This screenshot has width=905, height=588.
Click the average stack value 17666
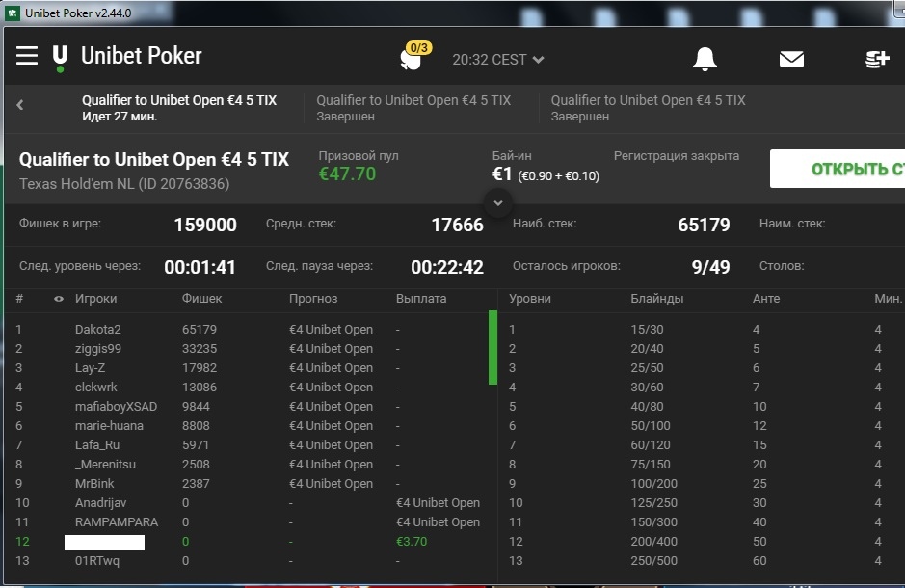457,225
